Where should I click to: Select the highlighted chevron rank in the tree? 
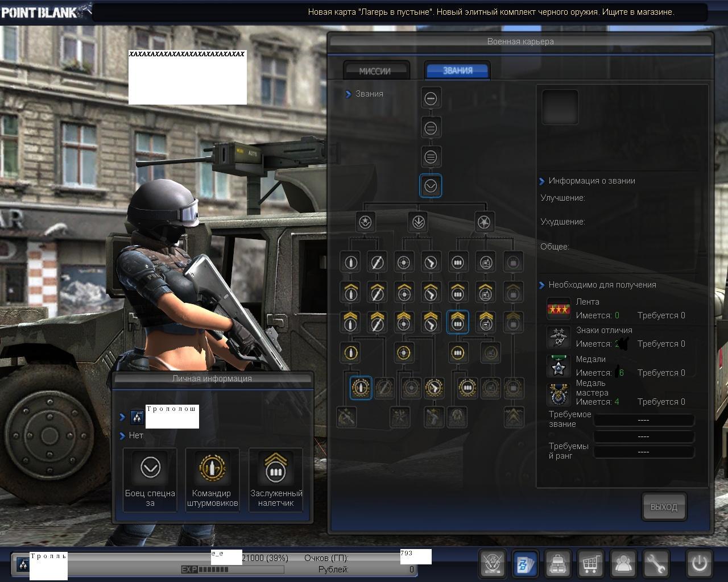click(431, 186)
